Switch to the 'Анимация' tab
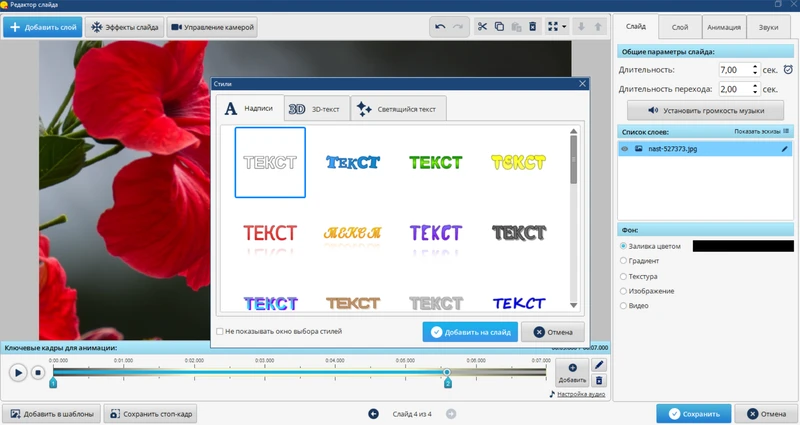Screen dimensions: 800x425 tap(723, 28)
